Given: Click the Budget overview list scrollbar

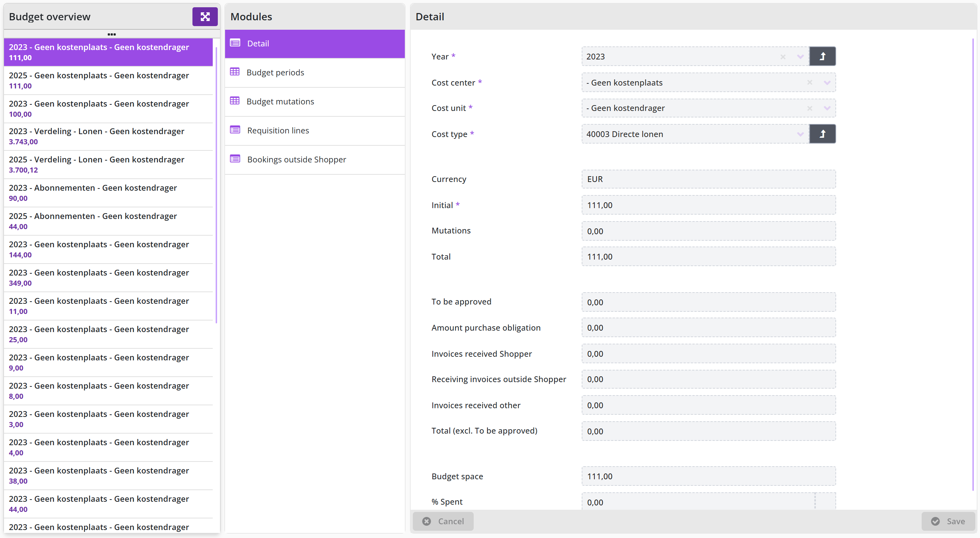Looking at the screenshot, I should point(216,185).
